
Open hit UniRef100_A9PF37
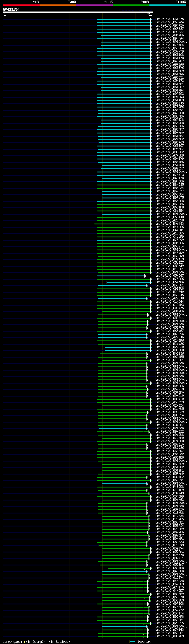point(170,32)
